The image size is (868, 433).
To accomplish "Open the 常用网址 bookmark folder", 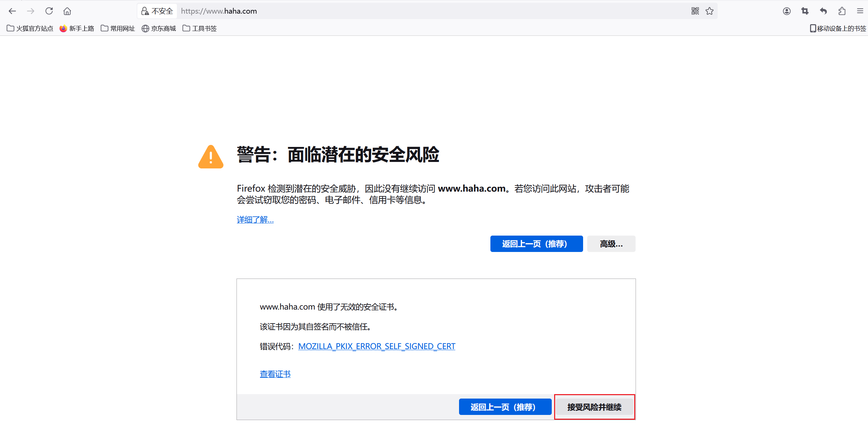I will pos(118,28).
